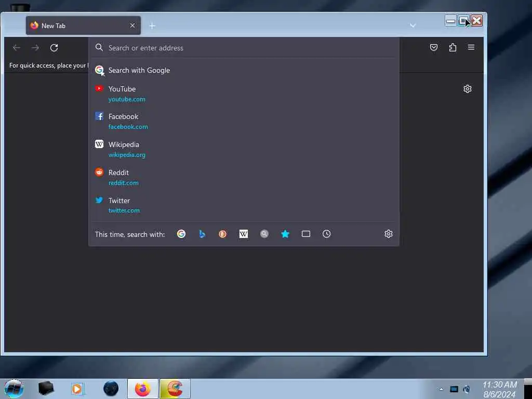The width and height of the screenshot is (532, 399).
Task: Minimize the Firefox window
Action: pyautogui.click(x=450, y=21)
